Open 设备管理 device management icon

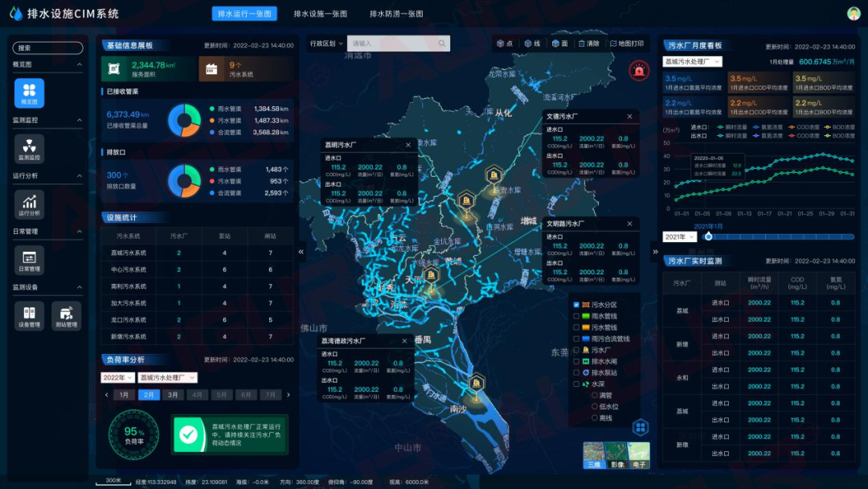(29, 315)
